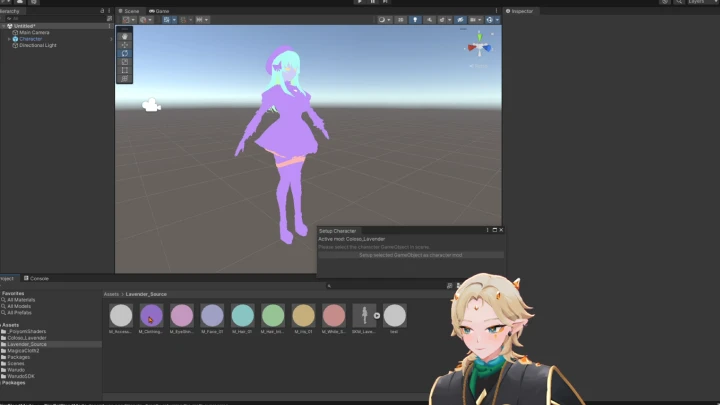Screen dimensions: 720x405
Task: Select M_Accessory material asset
Action: [121, 318]
